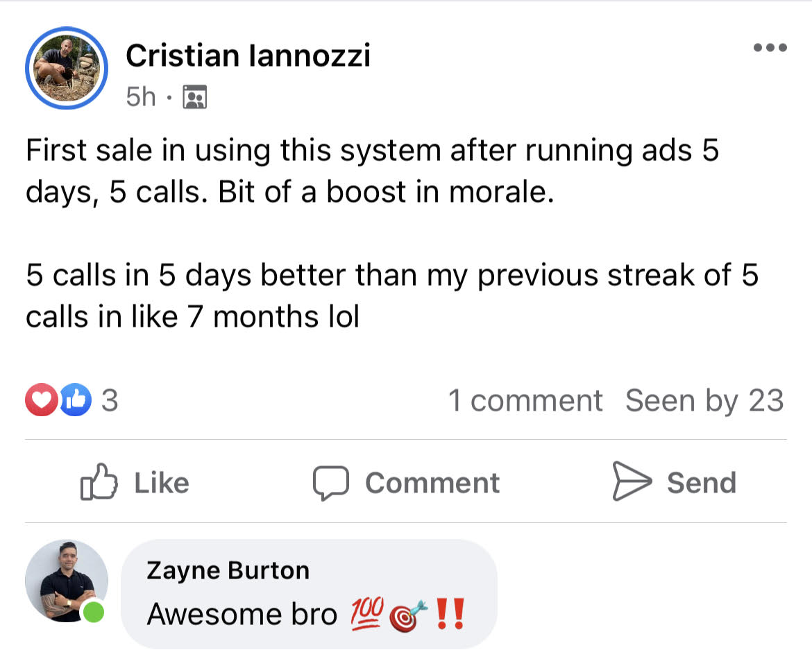Click the 100 emoji in comment
This screenshot has width=812, height=659.
point(367,614)
